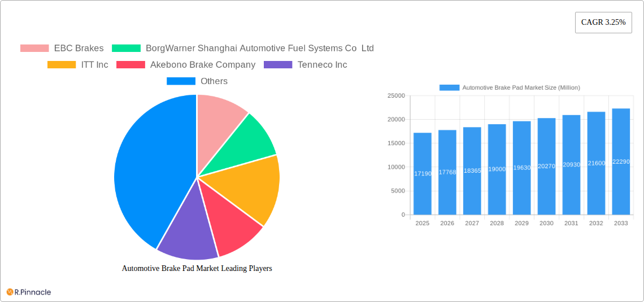The image size is (644, 302).
Task: Click Akebono Brake Company red legend swatch
Action: [x=130, y=65]
